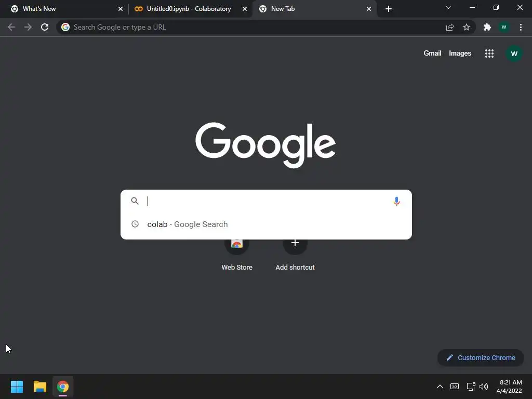Open the clock showing 8:21 AM
The image size is (532, 399).
pyautogui.click(x=509, y=387)
